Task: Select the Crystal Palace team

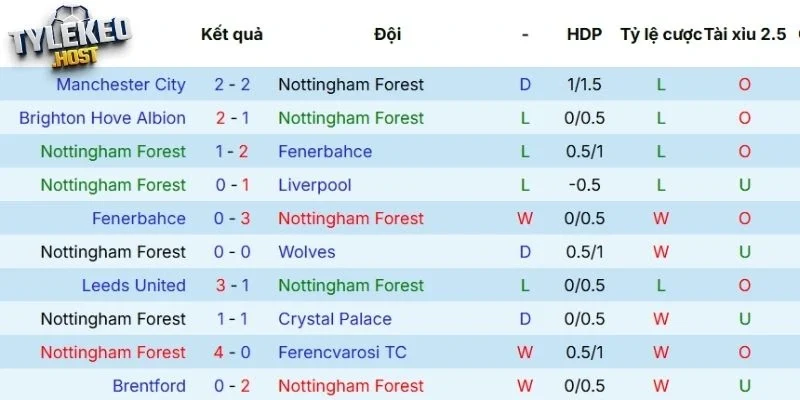Action: pos(335,319)
